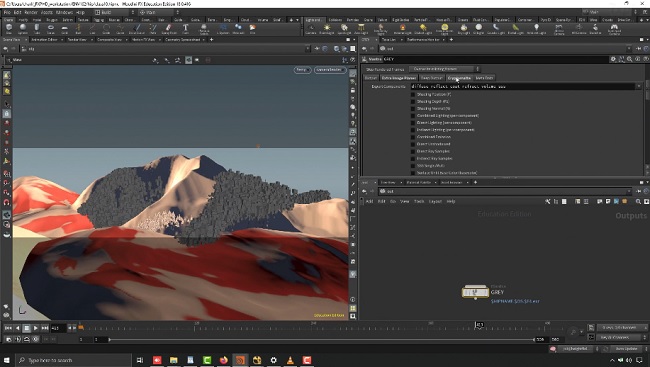Screen dimensions: 650x367
Task: Open the File menu
Action: 7,12
